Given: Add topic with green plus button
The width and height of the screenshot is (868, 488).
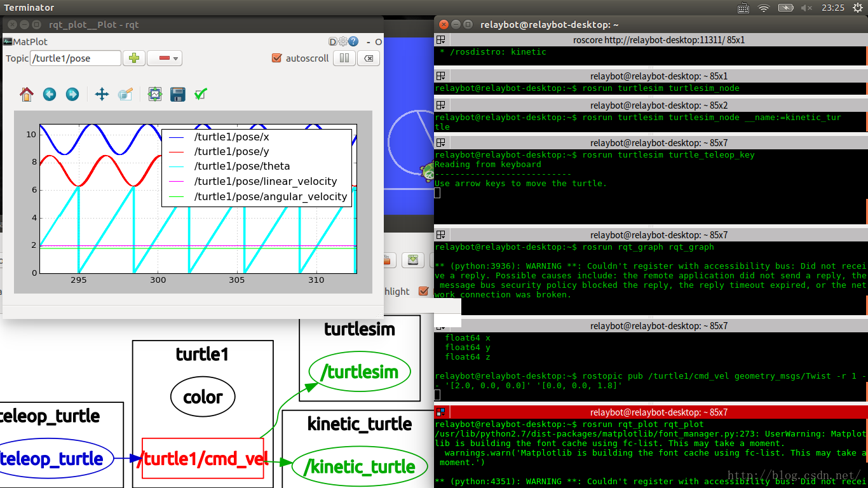Looking at the screenshot, I should (134, 58).
